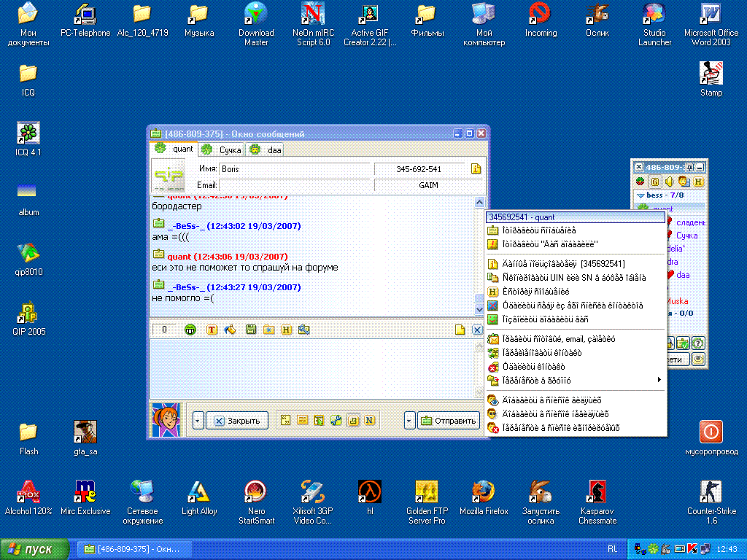Image resolution: width=747 pixels, height=560 pixels.
Task: Toggle the N icon in bottom chat toolbar
Action: (370, 421)
